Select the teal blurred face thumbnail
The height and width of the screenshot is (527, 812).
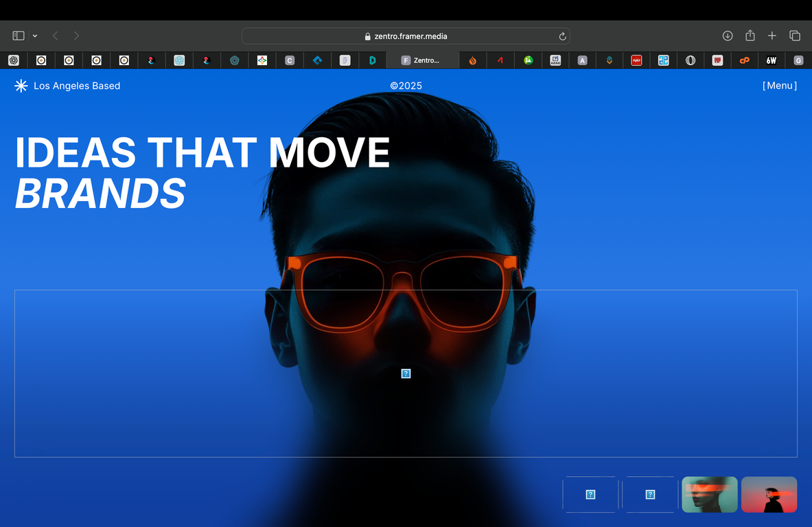point(710,495)
